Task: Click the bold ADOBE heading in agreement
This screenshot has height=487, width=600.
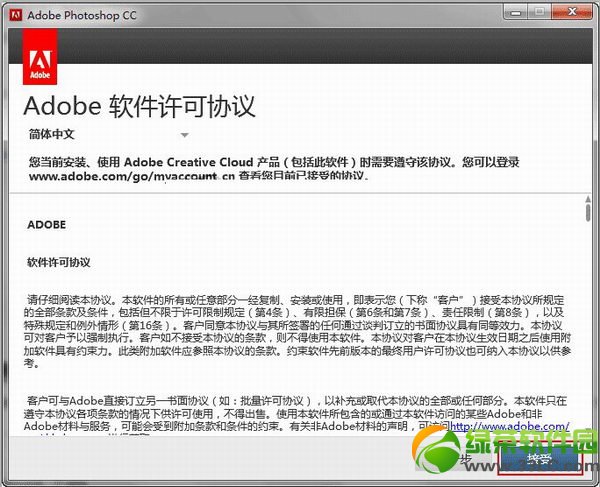Action: 47,225
